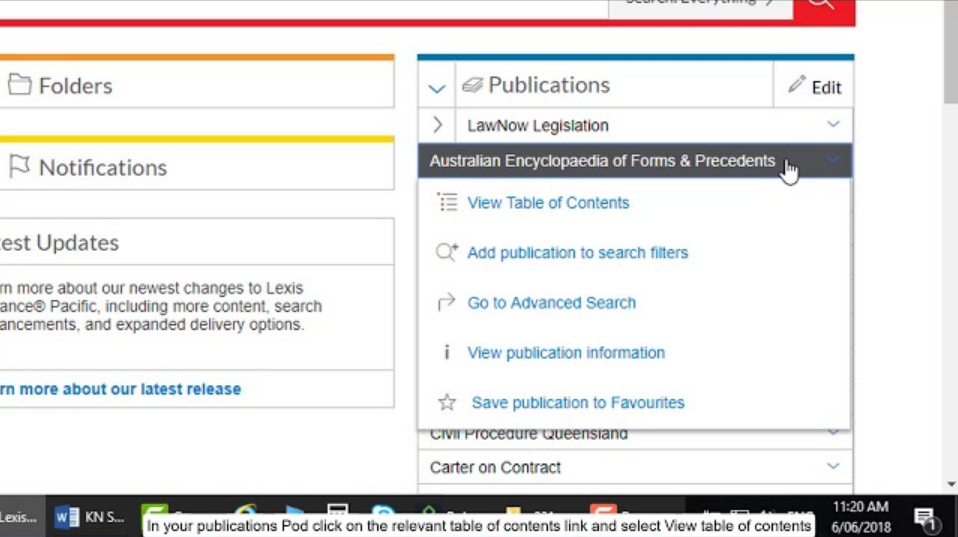This screenshot has height=537, width=958.
Task: Choose View publication information
Action: click(566, 353)
